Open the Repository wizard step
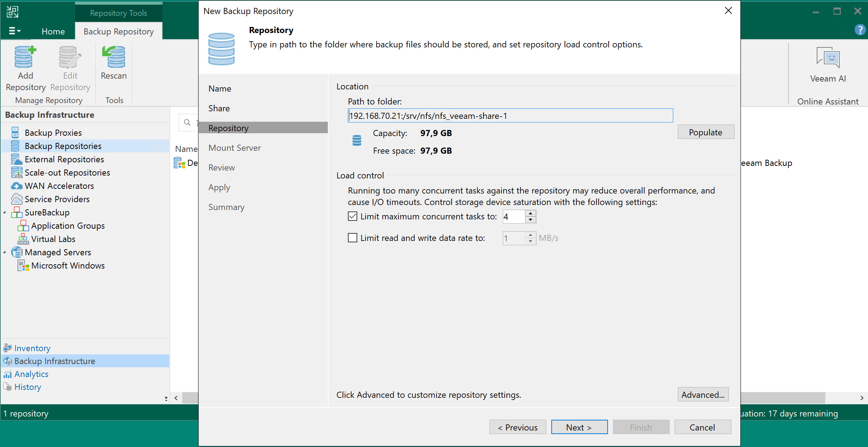868x447 pixels. point(228,127)
